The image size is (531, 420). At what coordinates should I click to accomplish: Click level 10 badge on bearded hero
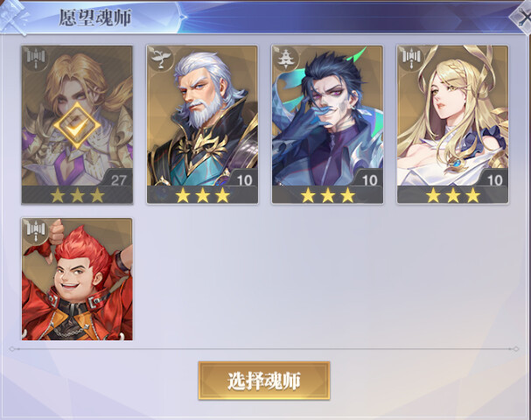244,179
